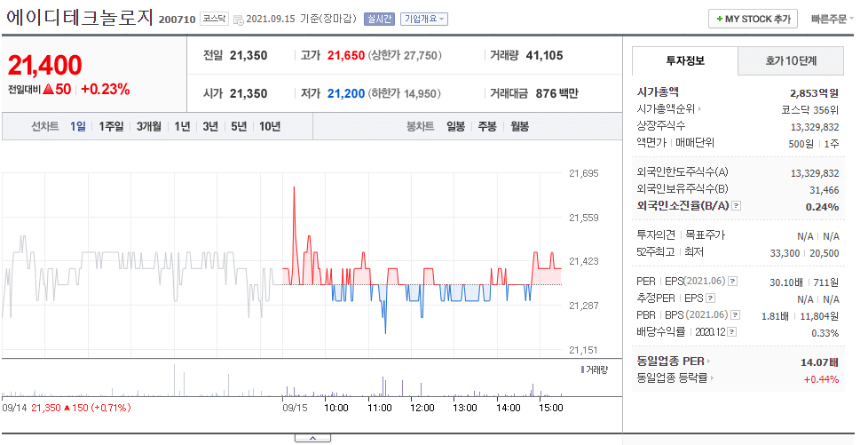Click the low price 21,200
868x445 pixels.
pyautogui.click(x=346, y=93)
